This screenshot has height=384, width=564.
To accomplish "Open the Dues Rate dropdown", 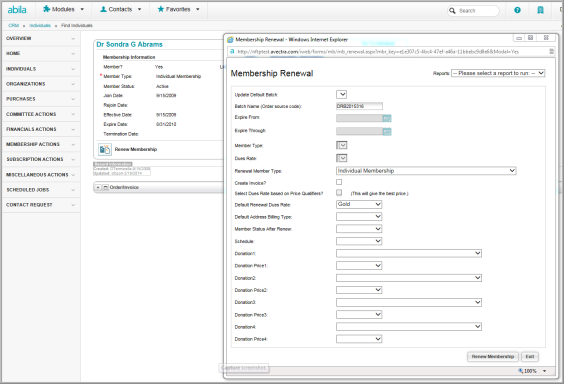I will point(341,158).
